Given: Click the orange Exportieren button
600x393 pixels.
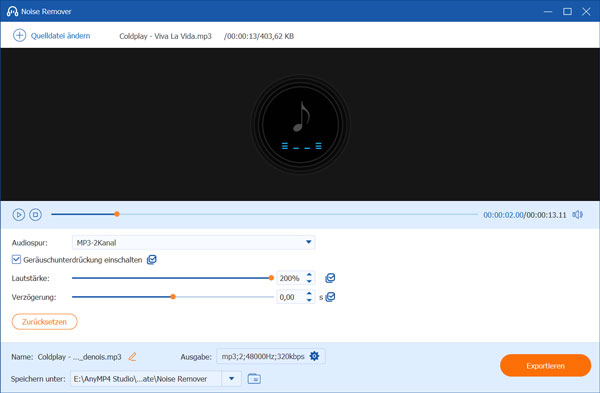Looking at the screenshot, I should coord(546,365).
